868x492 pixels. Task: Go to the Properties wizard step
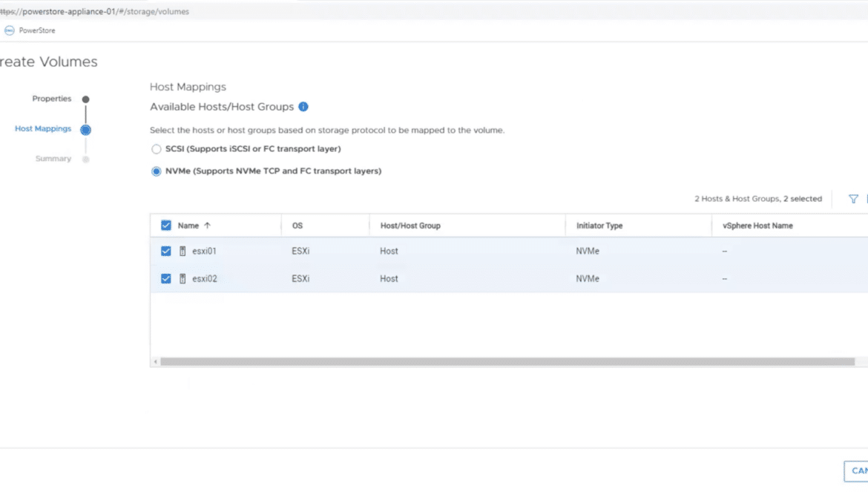tap(51, 99)
